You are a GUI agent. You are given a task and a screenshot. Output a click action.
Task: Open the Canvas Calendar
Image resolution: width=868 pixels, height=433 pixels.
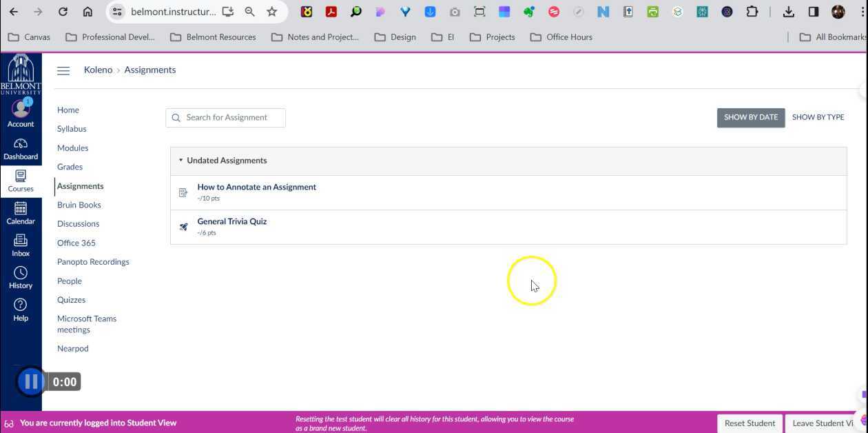[21, 213]
